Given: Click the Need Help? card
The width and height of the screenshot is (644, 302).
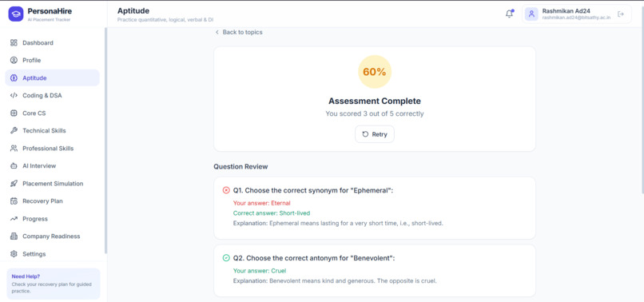Looking at the screenshot, I should click(x=54, y=284).
